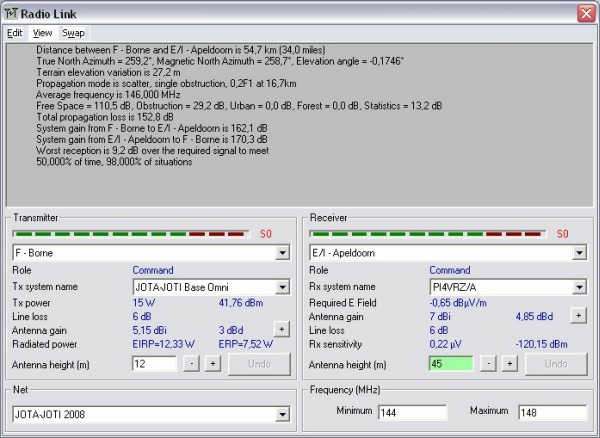Click the Distance between F - Borne line
The height and width of the screenshot is (438, 600).
pos(181,50)
